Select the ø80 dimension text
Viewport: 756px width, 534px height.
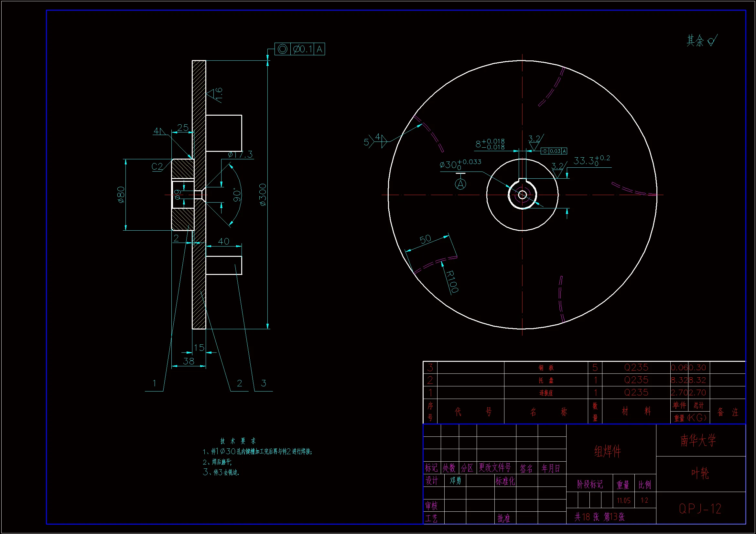[121, 194]
